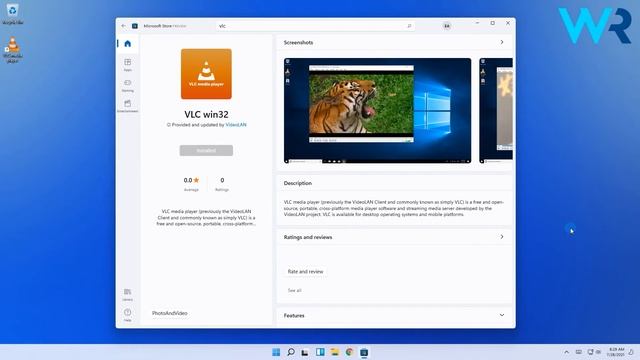This screenshot has width=640, height=360.
Task: Open the Library from the sidebar
Action: pyautogui.click(x=128, y=295)
